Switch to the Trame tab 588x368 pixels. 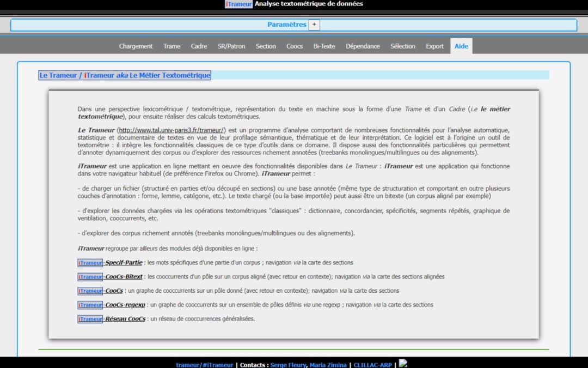coord(171,46)
